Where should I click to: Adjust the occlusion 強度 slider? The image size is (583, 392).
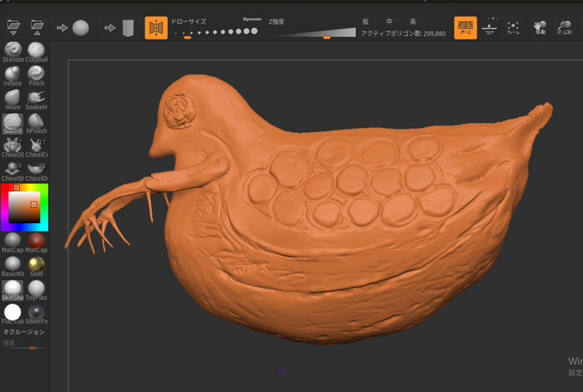click(25, 347)
